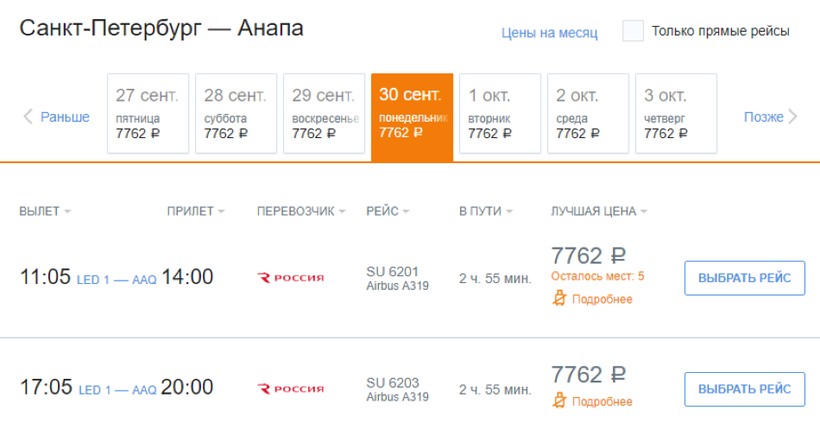820x435 pixels.
Task: Expand the ПЕРЕВОЗЧИК filter dropdown
Action: tap(301, 211)
